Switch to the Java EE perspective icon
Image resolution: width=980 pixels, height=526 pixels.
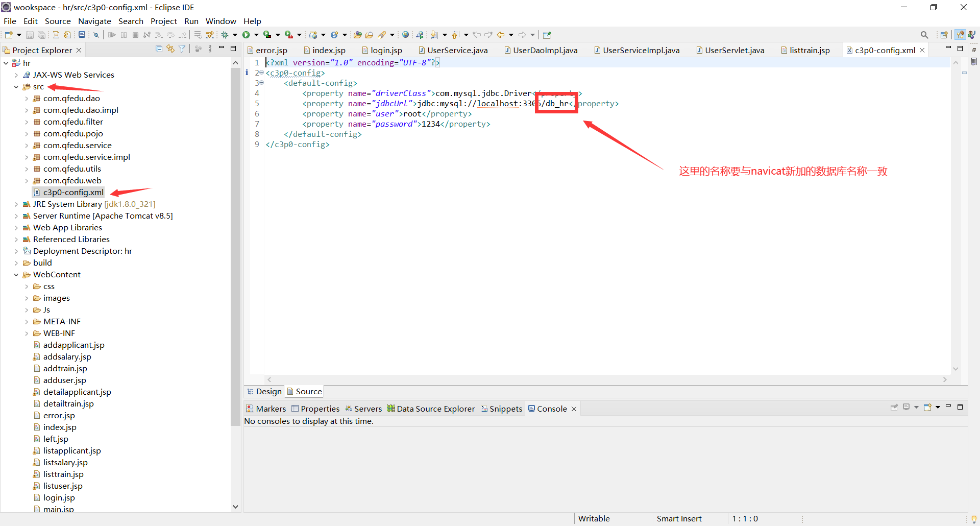(x=961, y=35)
